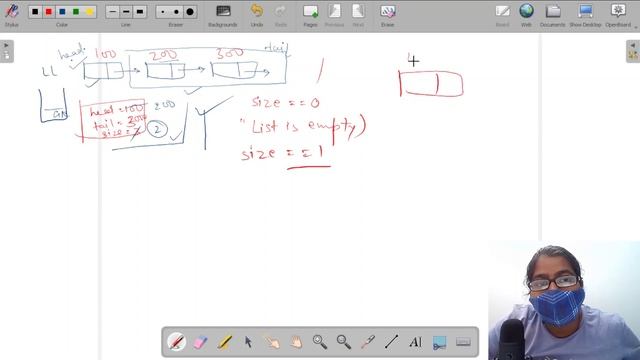Choose the medium eraser size
Viewport: 640px width, 360px height.
coord(176,12)
